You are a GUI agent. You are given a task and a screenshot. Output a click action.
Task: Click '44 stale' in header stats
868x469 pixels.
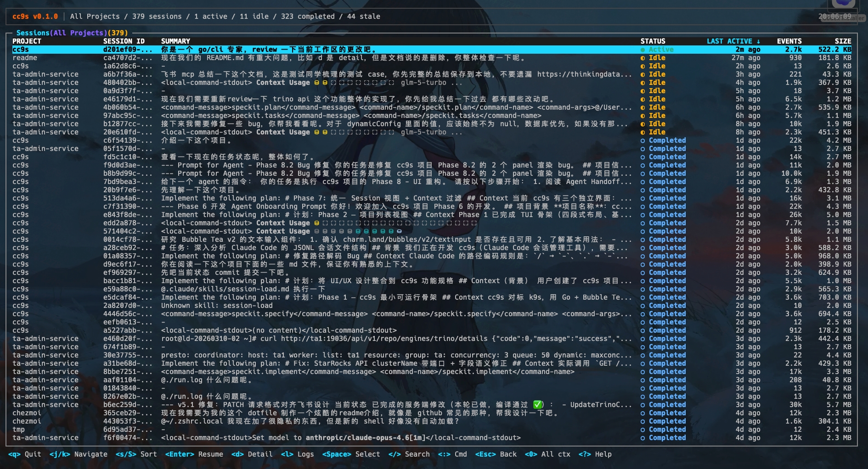pos(364,17)
